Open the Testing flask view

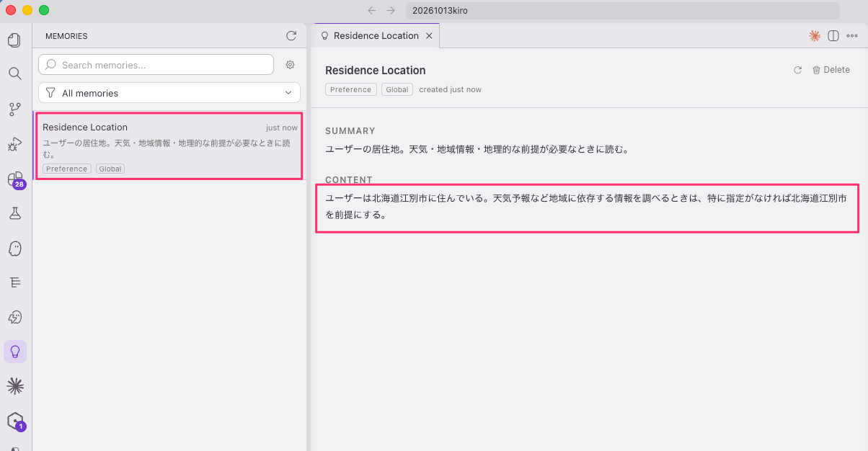(14, 213)
